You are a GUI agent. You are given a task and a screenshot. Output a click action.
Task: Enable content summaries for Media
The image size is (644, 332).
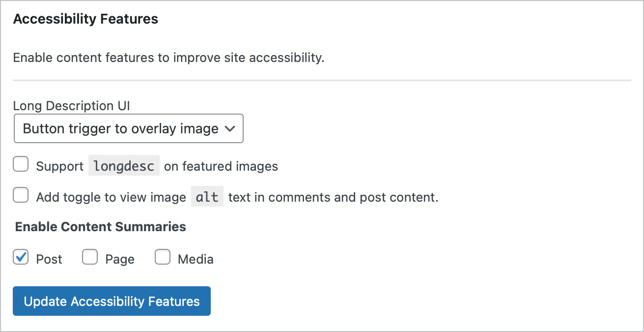click(163, 257)
